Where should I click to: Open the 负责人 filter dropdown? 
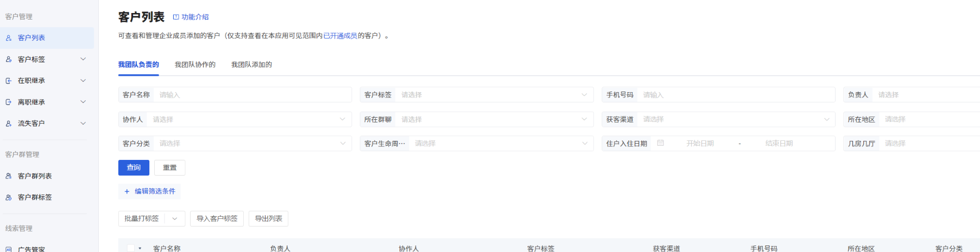[912, 95]
